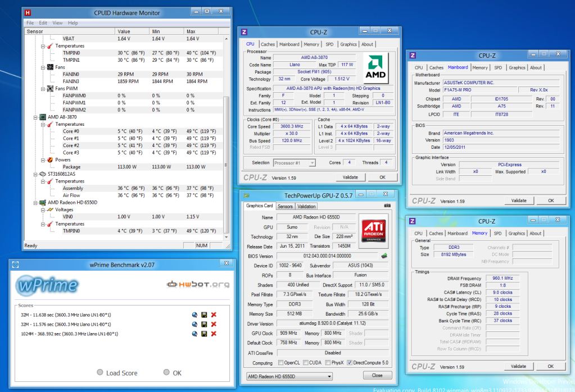
Task: Click the Device ID field in GPU-Z
Action: pos(291,266)
